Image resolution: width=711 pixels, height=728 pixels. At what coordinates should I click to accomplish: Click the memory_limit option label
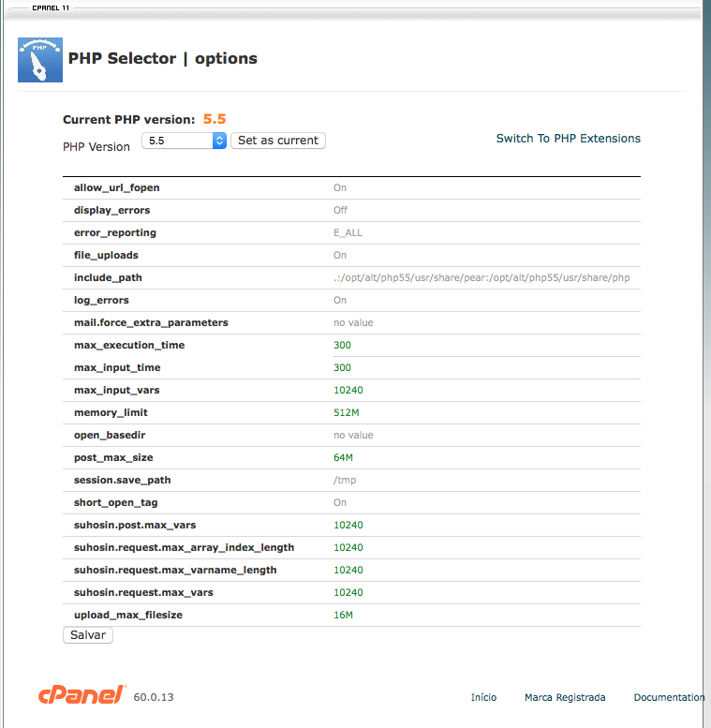[111, 413]
